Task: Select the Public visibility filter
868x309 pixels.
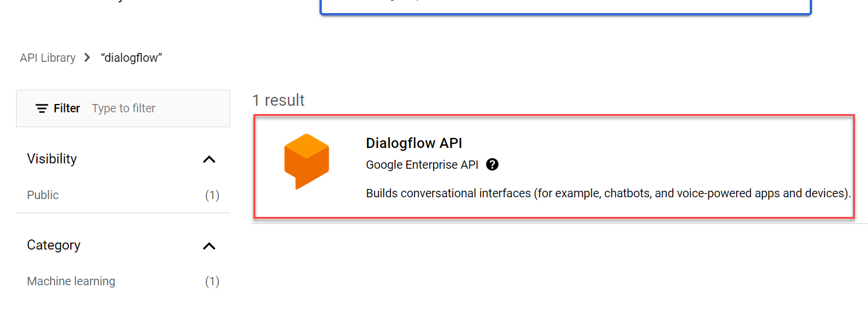Action: (43, 195)
